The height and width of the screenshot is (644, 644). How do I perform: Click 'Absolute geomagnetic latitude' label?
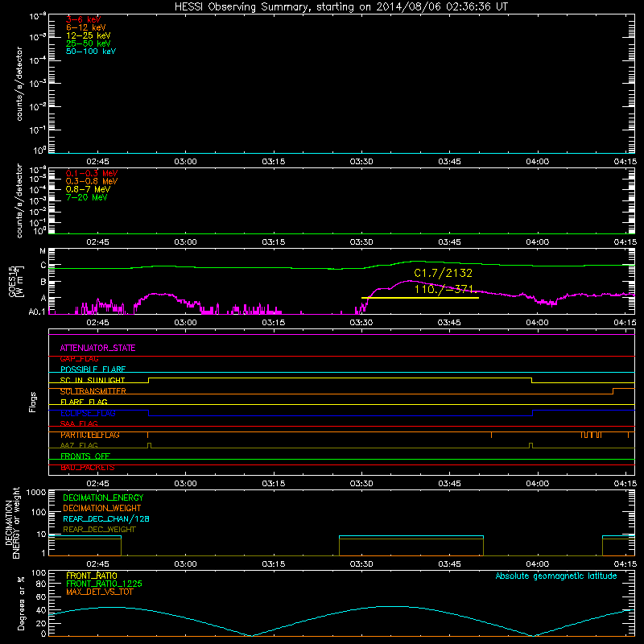click(x=556, y=576)
